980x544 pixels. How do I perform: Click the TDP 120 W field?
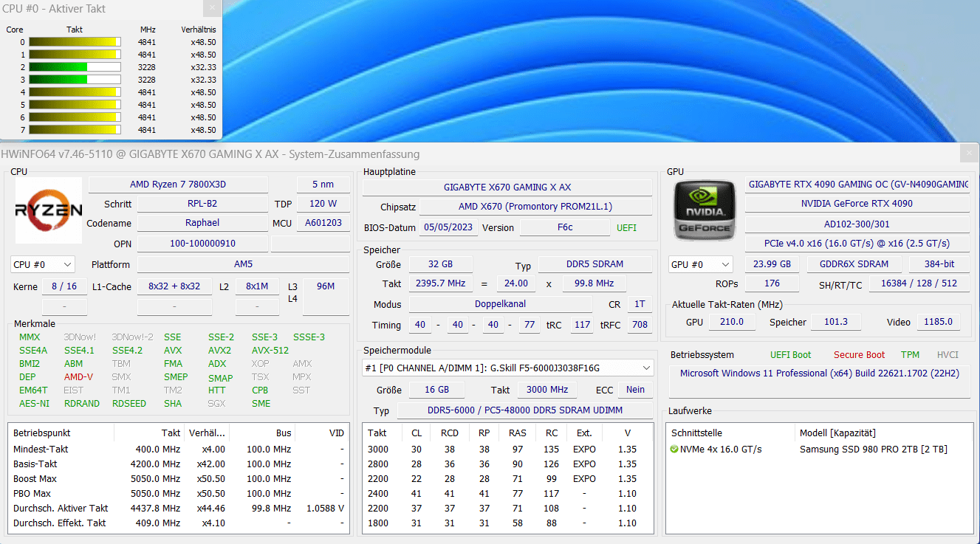pos(323,204)
